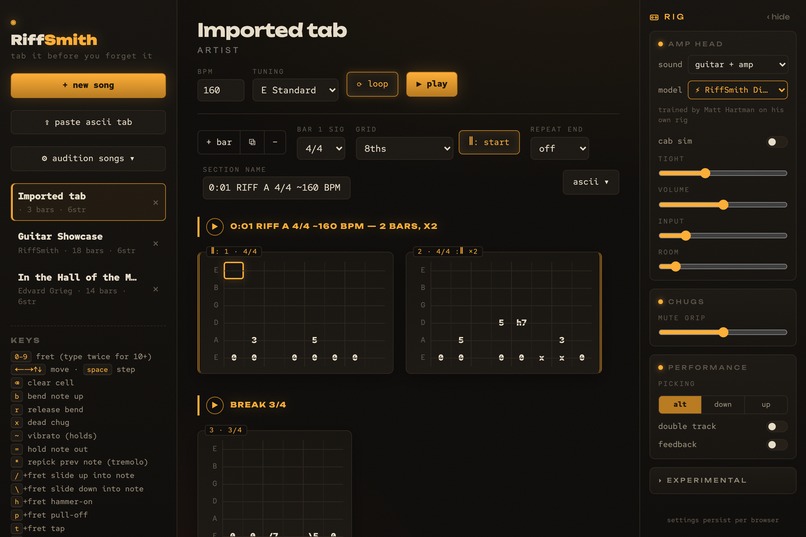Click the CHUGS section header

coord(681,302)
